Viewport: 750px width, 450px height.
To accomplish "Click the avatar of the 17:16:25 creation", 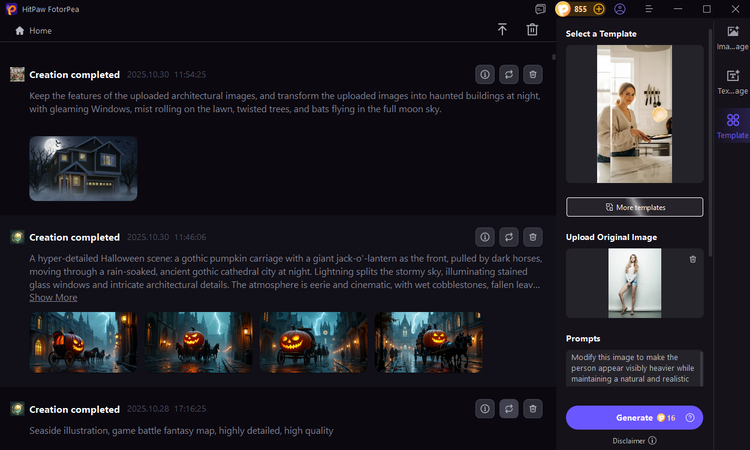I will pyautogui.click(x=17, y=409).
